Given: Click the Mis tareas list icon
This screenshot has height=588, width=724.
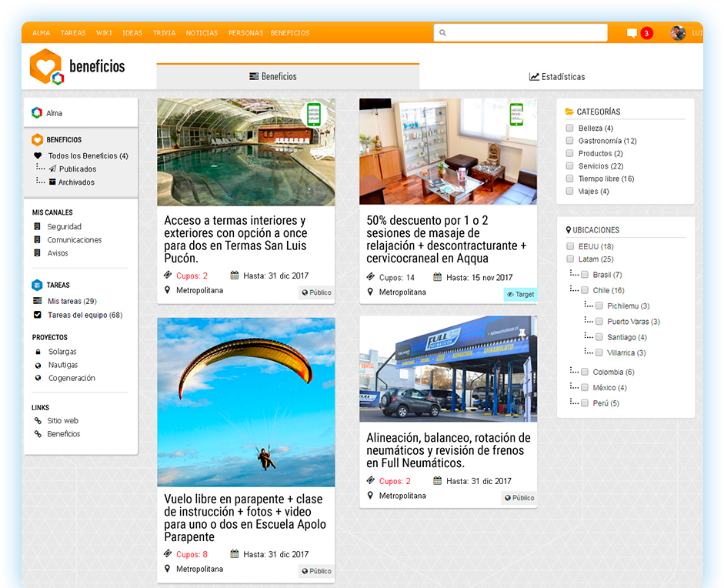Looking at the screenshot, I should coord(38,301).
